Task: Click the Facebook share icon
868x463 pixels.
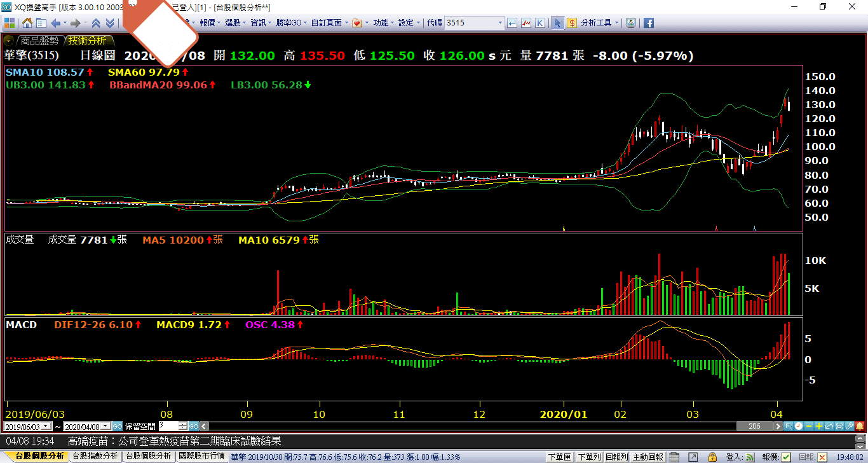Action: [649, 23]
